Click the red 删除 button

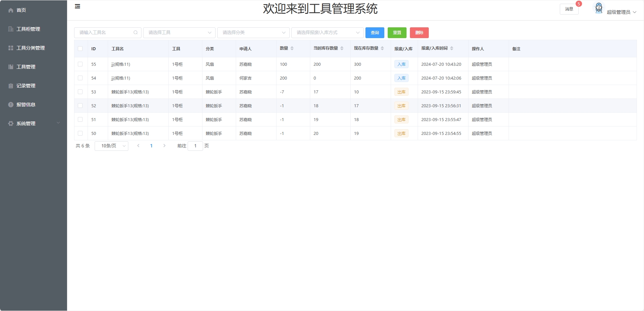419,33
